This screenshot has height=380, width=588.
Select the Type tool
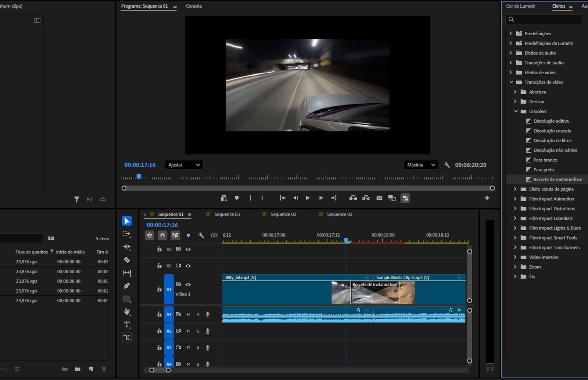point(127,324)
